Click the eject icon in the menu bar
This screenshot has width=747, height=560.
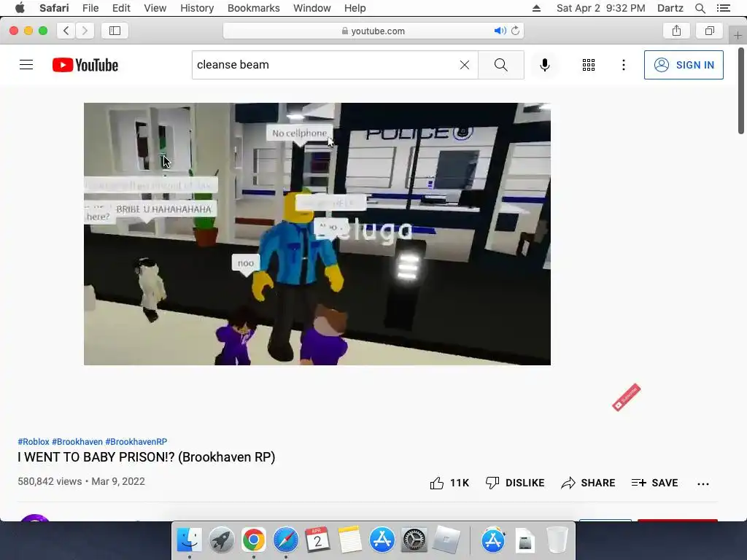pyautogui.click(x=536, y=8)
